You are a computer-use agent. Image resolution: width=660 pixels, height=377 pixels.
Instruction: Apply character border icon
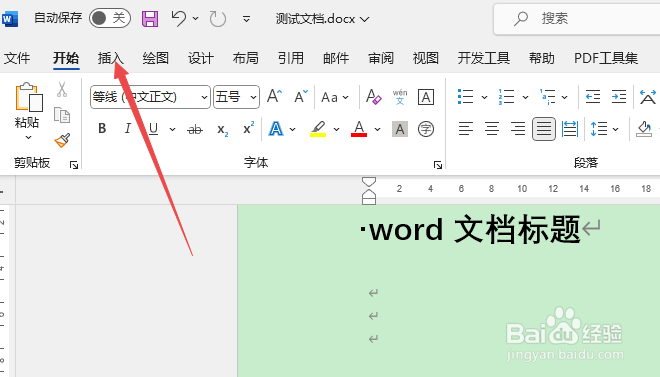point(426,97)
